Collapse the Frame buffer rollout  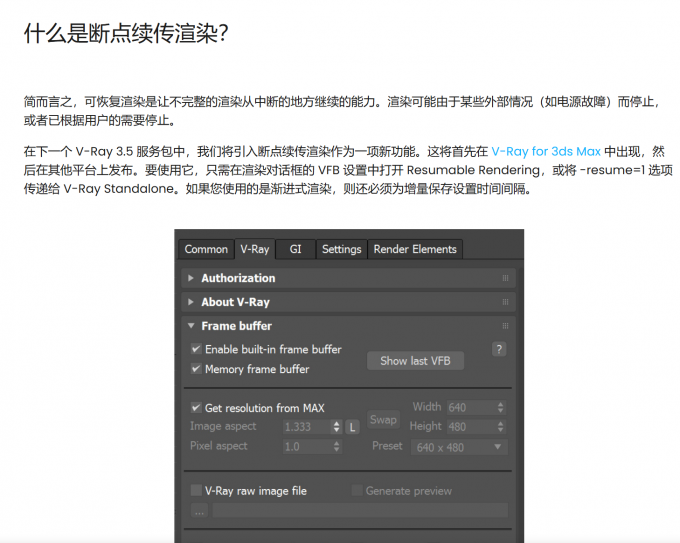(x=348, y=326)
